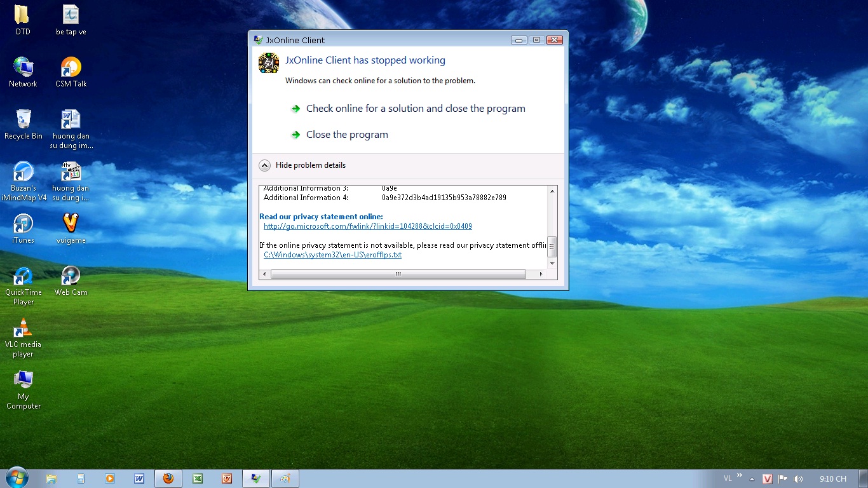Open PowerPoint from the taskbar
The image size is (868, 488).
227,478
